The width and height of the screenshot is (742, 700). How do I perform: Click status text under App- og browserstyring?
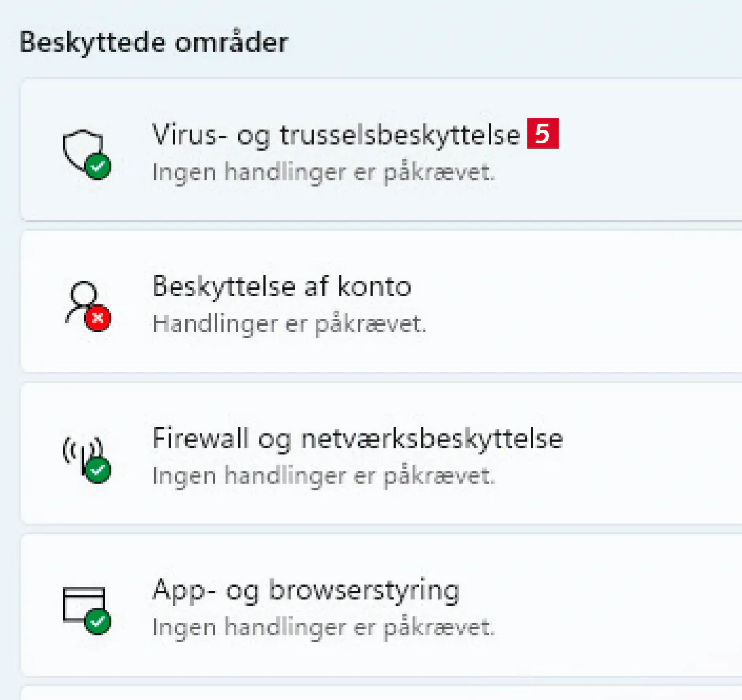point(323,627)
